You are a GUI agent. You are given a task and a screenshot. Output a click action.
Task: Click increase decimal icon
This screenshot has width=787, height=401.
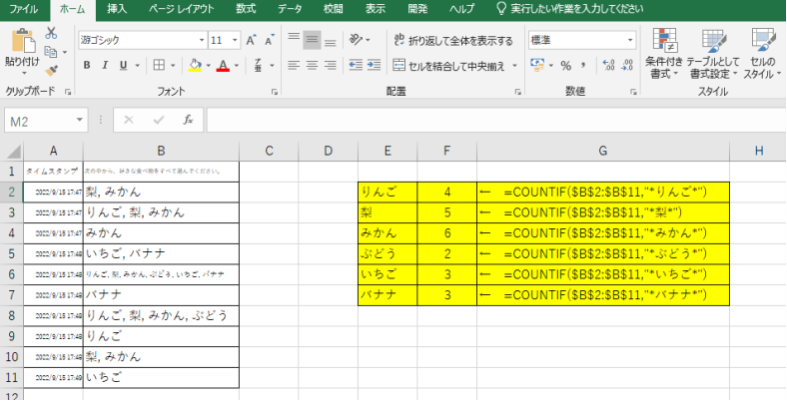(x=609, y=65)
